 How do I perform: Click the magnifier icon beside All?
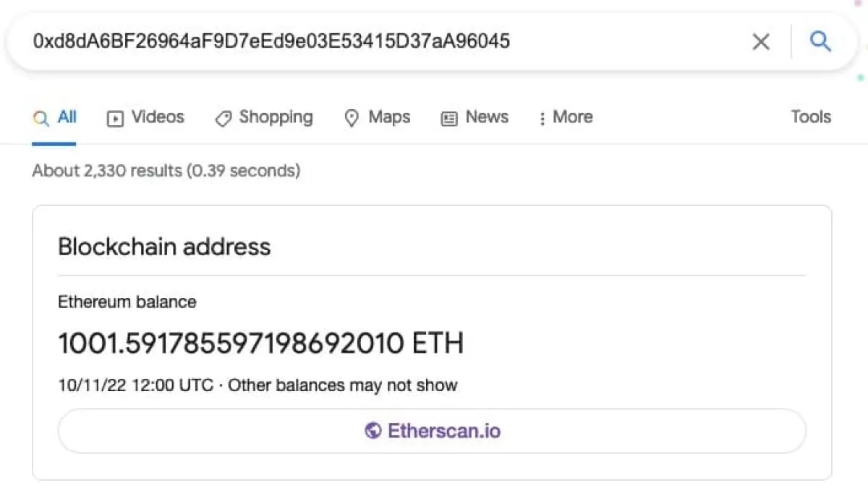pyautogui.click(x=42, y=118)
